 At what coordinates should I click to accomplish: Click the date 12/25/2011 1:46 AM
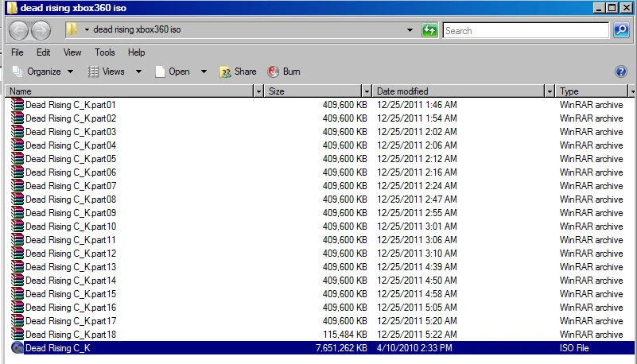coord(417,105)
